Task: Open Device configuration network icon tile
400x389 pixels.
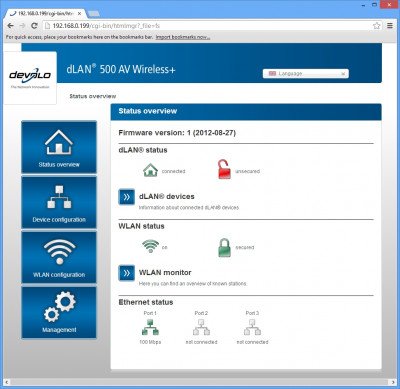Action: pos(59,202)
